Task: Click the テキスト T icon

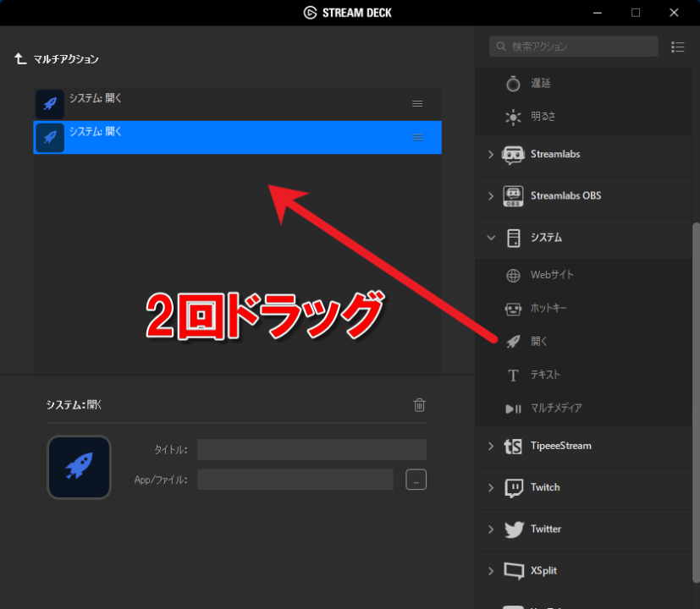Action: click(x=512, y=375)
